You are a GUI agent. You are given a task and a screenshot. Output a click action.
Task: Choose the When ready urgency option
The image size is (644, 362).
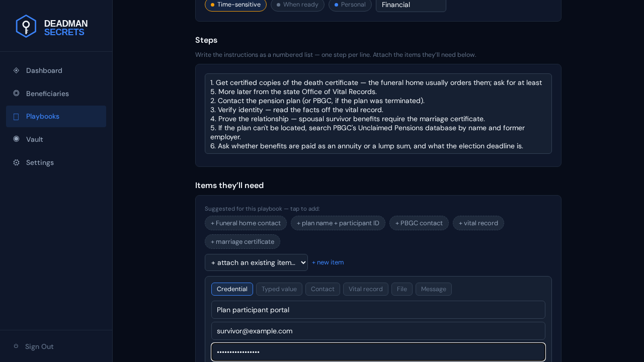297,5
